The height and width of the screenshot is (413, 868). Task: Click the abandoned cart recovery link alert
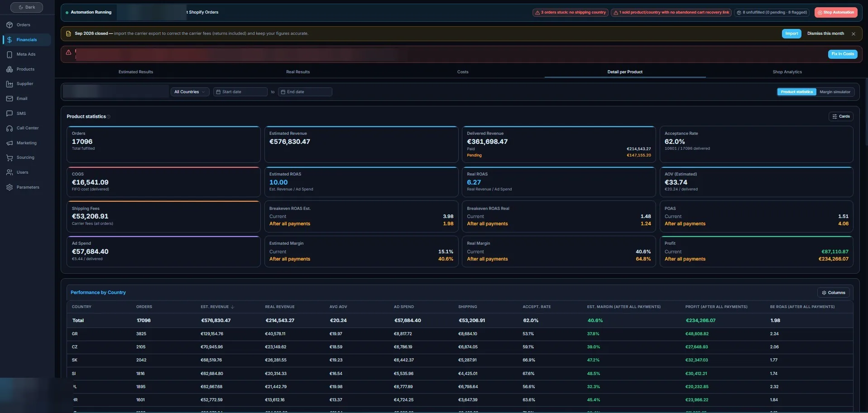671,13
